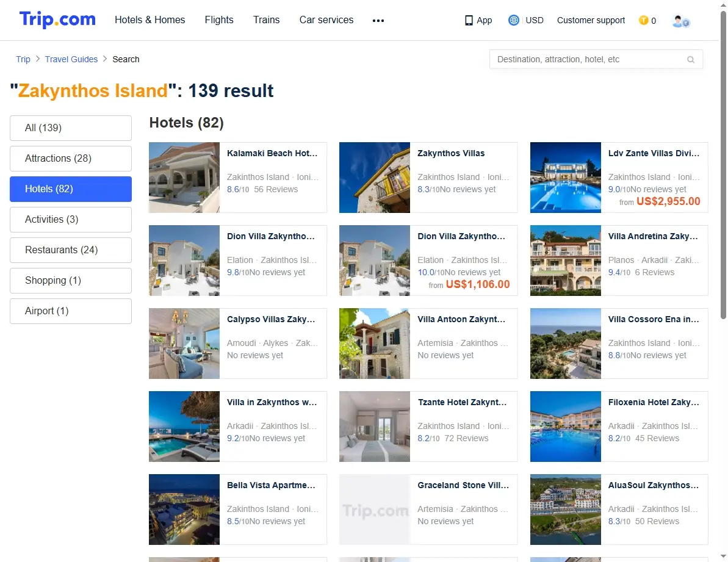Click the scrollbar down arrow
Image resolution: width=728 pixels, height=562 pixels.
tap(723, 557)
